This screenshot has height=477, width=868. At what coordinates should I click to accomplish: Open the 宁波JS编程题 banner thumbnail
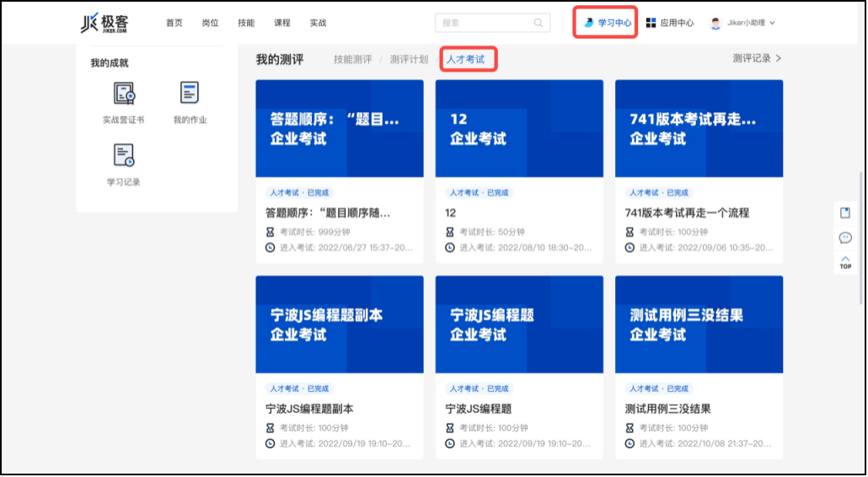tap(519, 324)
